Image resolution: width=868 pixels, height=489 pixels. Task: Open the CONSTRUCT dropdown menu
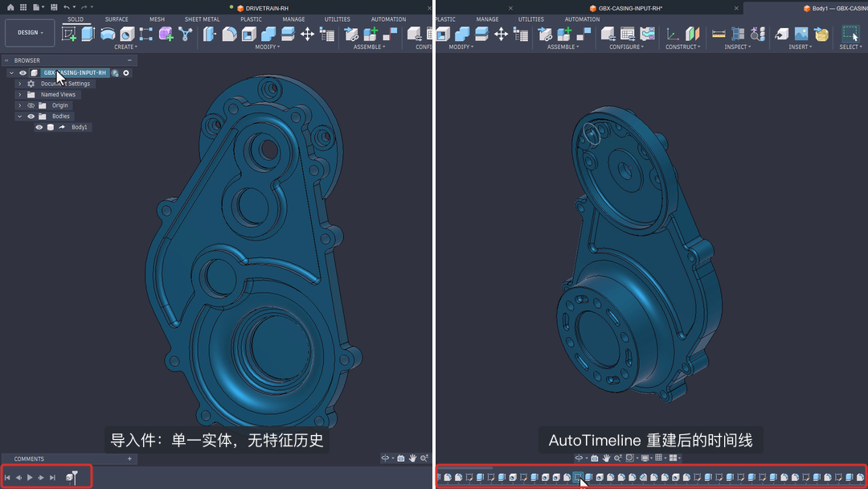click(682, 47)
